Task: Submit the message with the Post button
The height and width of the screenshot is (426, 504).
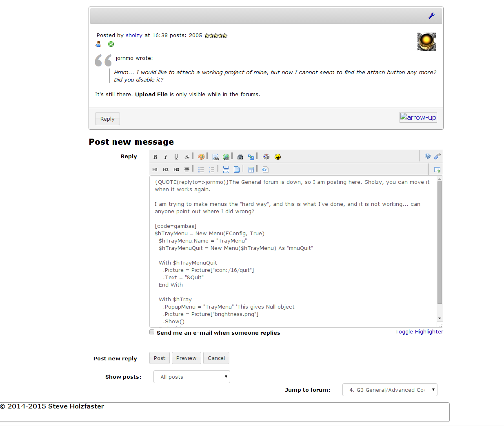Action: [160, 358]
